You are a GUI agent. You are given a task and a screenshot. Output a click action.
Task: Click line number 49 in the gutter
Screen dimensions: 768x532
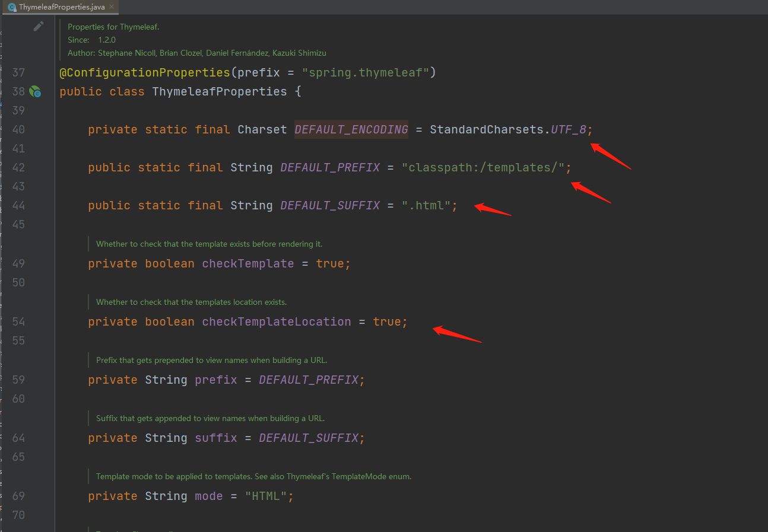tap(18, 263)
